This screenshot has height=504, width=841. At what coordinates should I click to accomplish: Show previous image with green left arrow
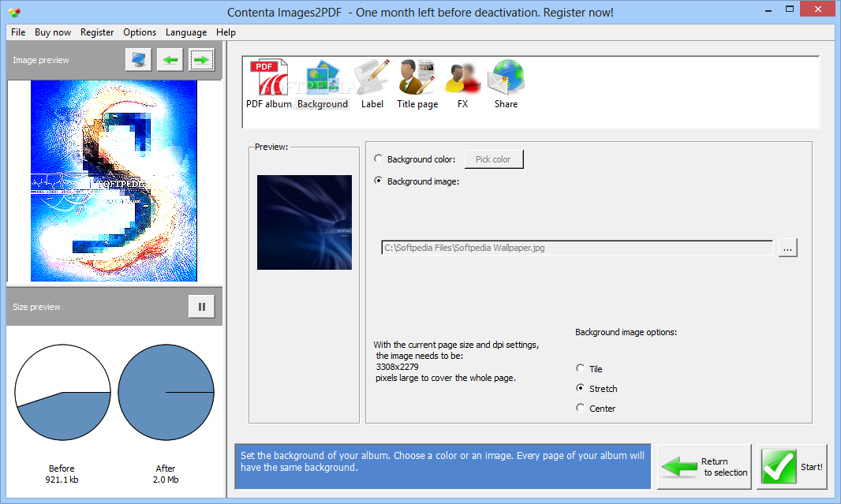[170, 59]
